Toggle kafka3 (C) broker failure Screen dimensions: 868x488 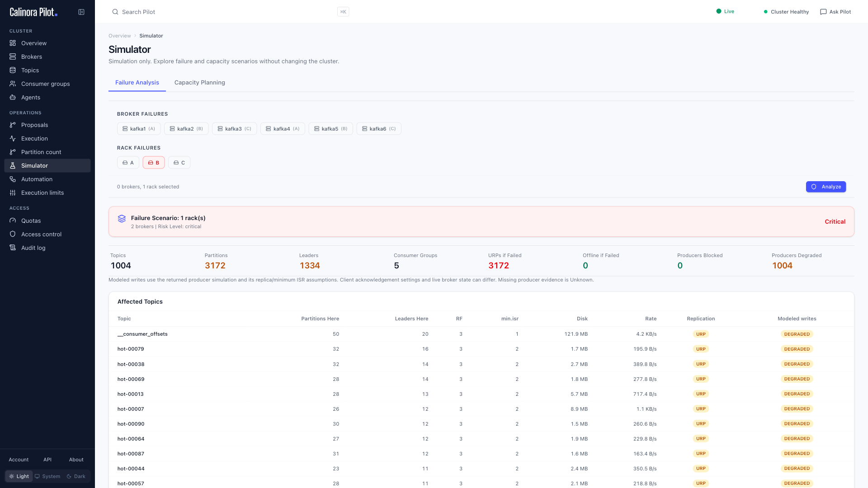pyautogui.click(x=234, y=129)
